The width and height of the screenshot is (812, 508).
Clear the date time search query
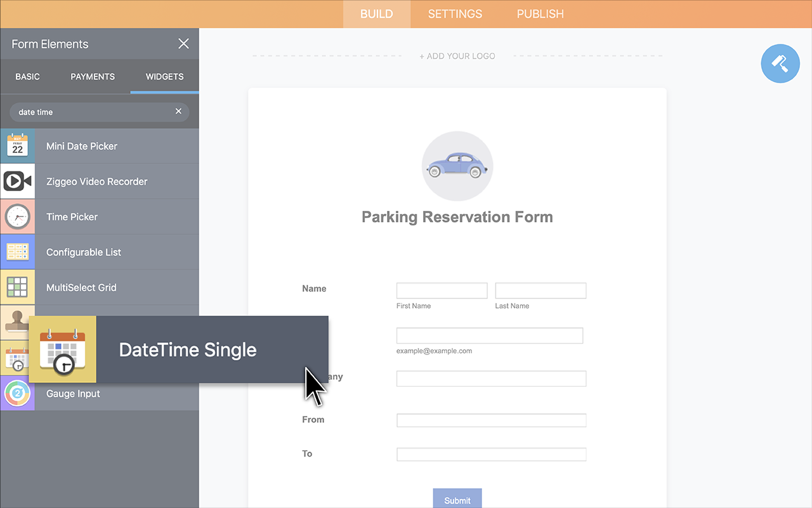click(x=178, y=111)
